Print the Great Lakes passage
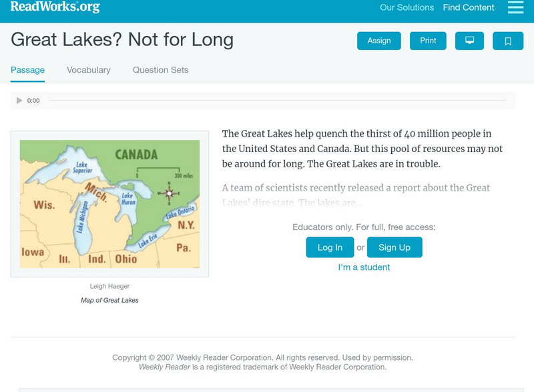This screenshot has height=392, width=534. pos(428,40)
